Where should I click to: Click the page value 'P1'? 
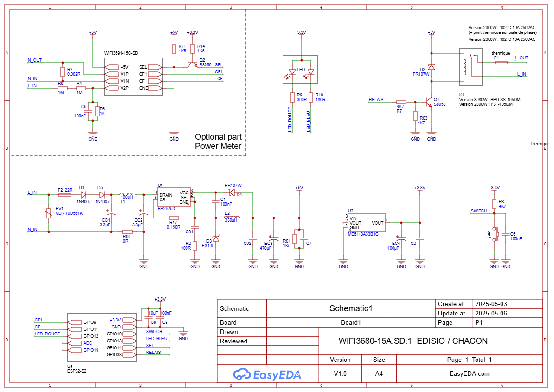pyautogui.click(x=479, y=322)
